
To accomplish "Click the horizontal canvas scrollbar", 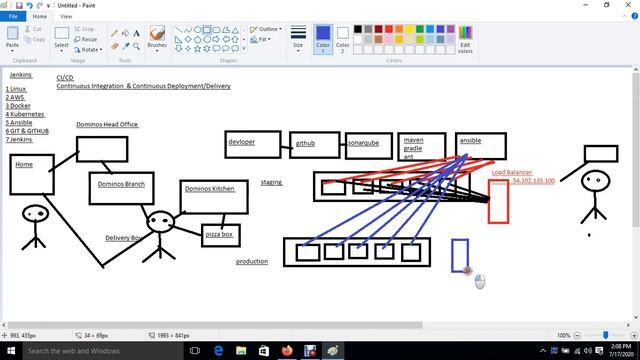I will coord(215,325).
